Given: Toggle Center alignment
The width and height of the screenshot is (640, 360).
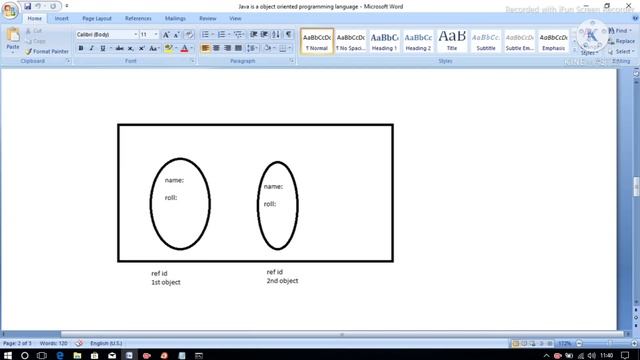Looking at the screenshot, I should click(x=216, y=48).
